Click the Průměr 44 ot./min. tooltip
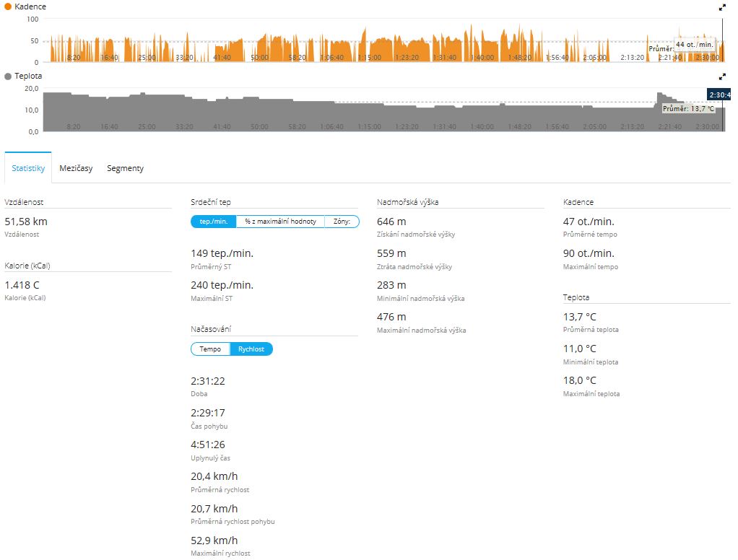Viewport: 738px width, 560px height. point(694,45)
